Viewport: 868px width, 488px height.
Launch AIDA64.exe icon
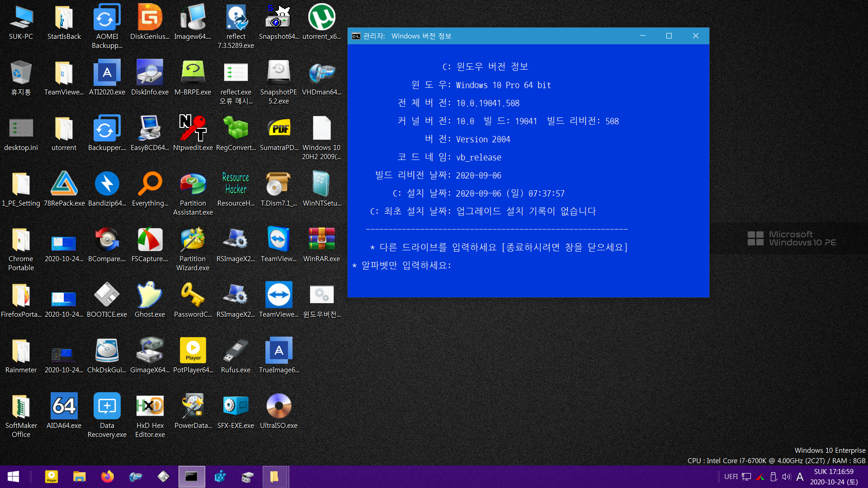[64, 411]
